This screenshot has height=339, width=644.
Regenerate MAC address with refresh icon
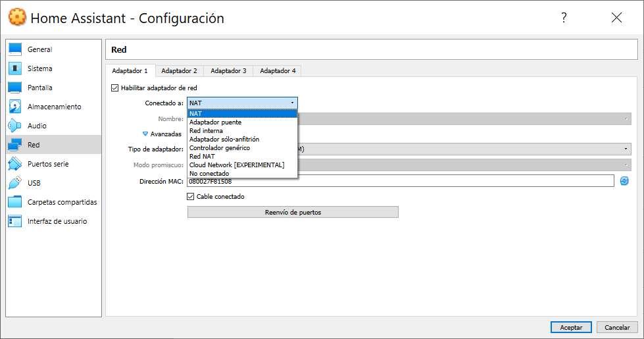(624, 181)
